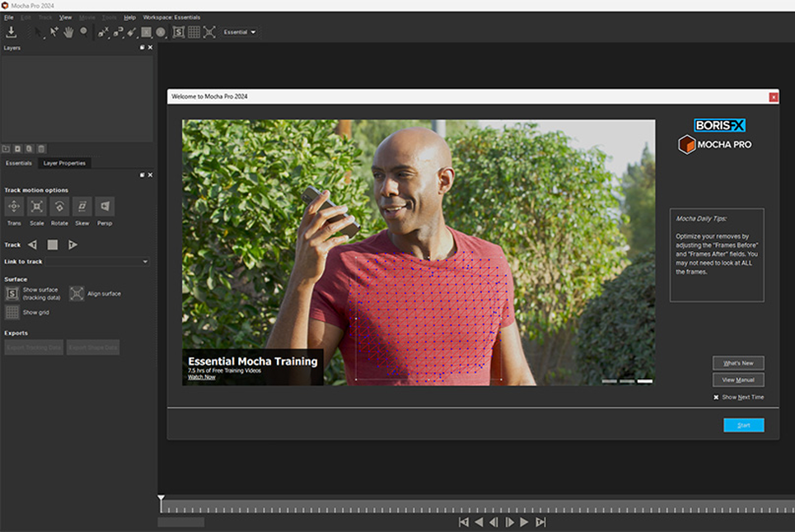Select the Create Ellipse X-Spline tool

[161, 32]
